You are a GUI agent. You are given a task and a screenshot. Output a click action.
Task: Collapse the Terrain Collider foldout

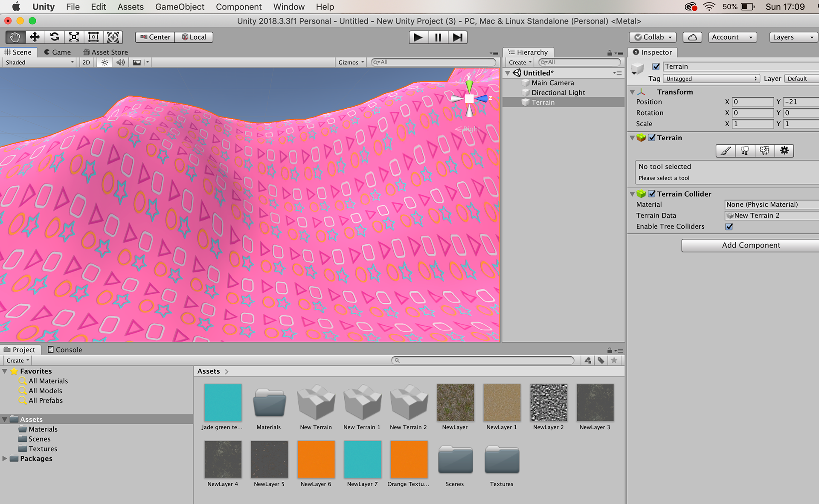[x=633, y=194]
